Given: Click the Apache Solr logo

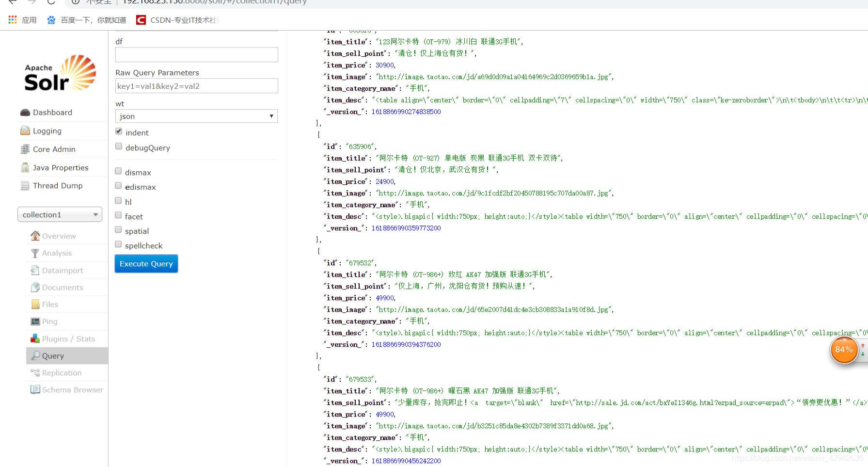Looking at the screenshot, I should click(x=60, y=73).
